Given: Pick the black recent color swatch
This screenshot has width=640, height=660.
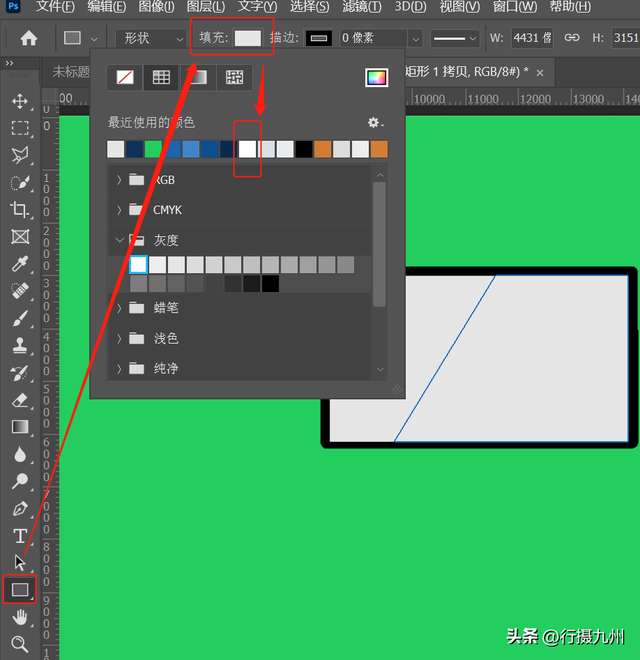Looking at the screenshot, I should point(304,149).
